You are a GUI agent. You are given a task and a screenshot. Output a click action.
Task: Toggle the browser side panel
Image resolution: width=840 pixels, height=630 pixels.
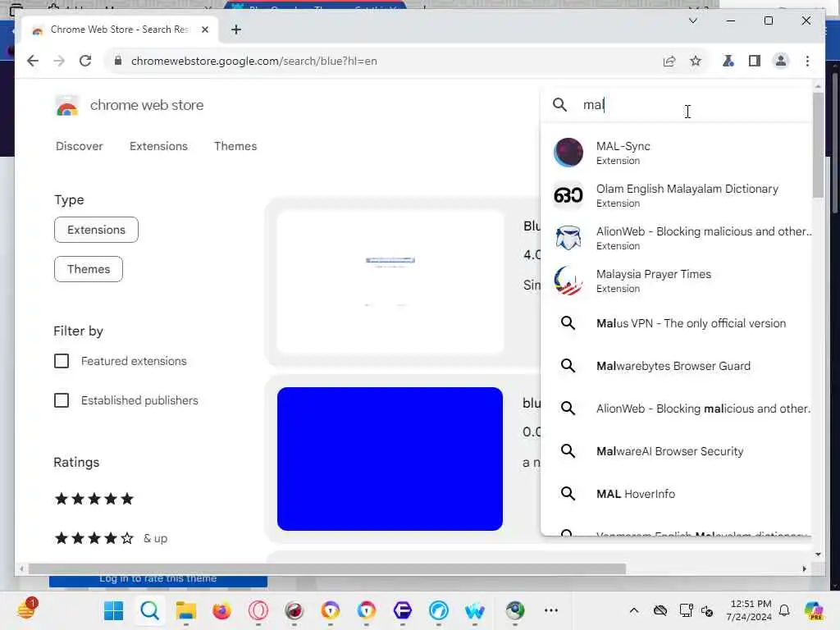pyautogui.click(x=755, y=61)
